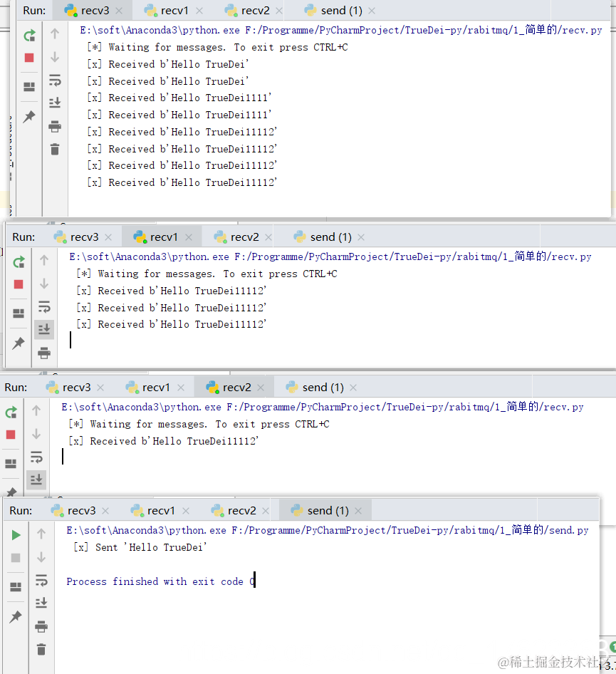Click layout icon in top recv3 panel

[x=29, y=87]
